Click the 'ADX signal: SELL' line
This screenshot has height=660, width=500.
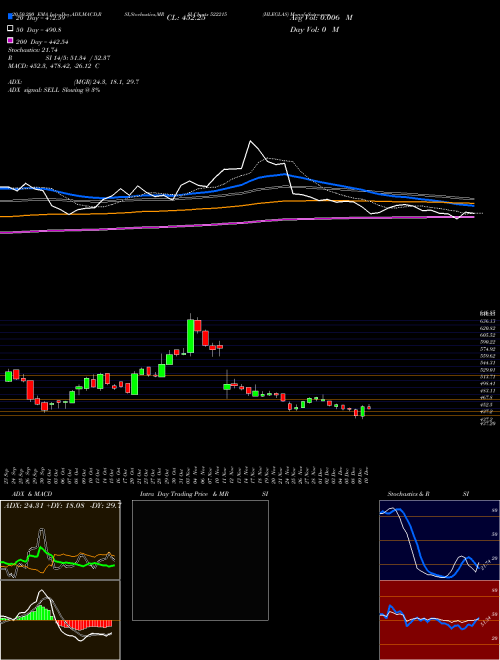[54, 90]
